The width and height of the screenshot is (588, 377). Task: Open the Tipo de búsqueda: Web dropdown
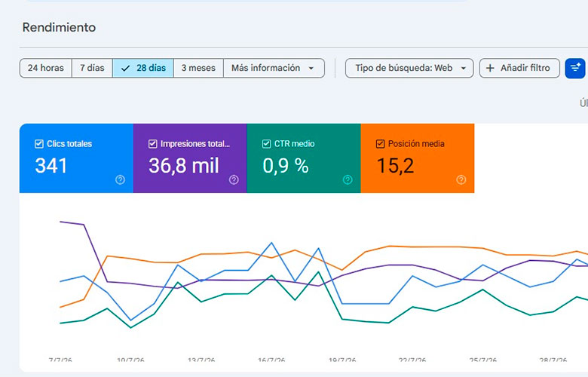point(409,68)
